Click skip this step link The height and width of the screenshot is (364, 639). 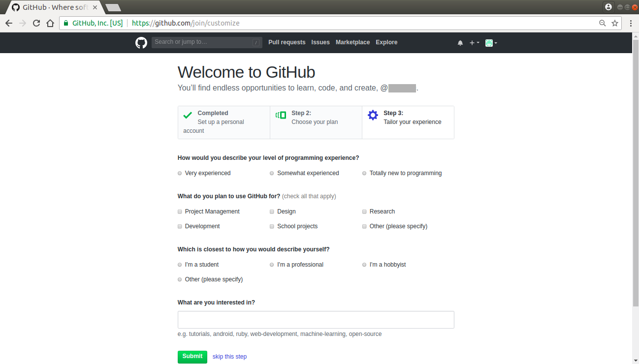coord(229,357)
